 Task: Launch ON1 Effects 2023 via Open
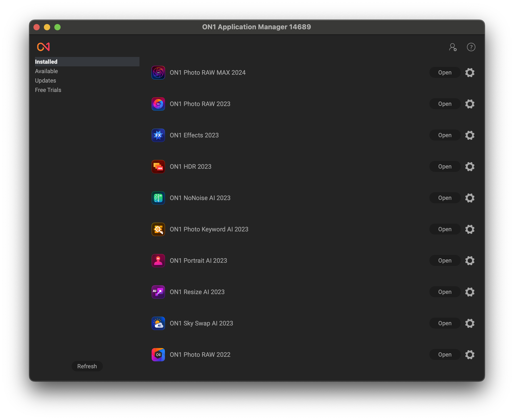[445, 135]
